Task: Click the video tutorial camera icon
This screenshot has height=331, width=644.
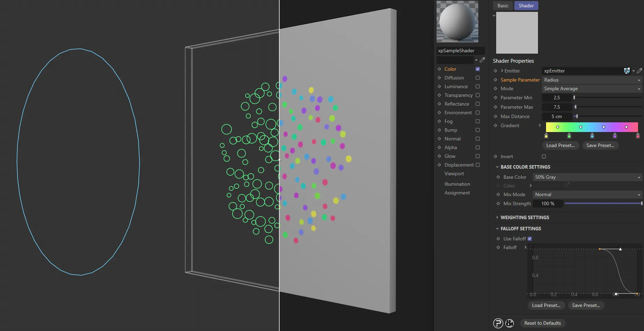Action: click(x=509, y=323)
